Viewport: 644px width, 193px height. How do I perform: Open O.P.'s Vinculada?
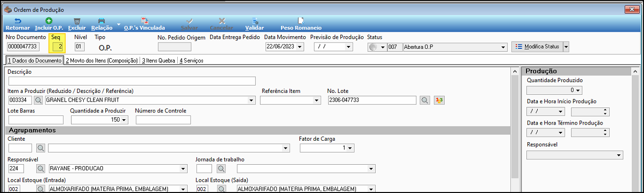point(144,24)
